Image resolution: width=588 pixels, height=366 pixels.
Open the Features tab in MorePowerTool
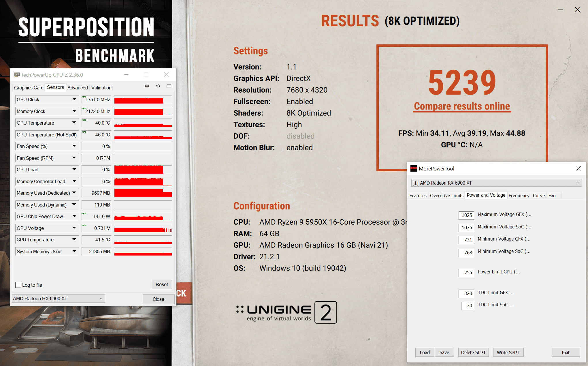418,196
